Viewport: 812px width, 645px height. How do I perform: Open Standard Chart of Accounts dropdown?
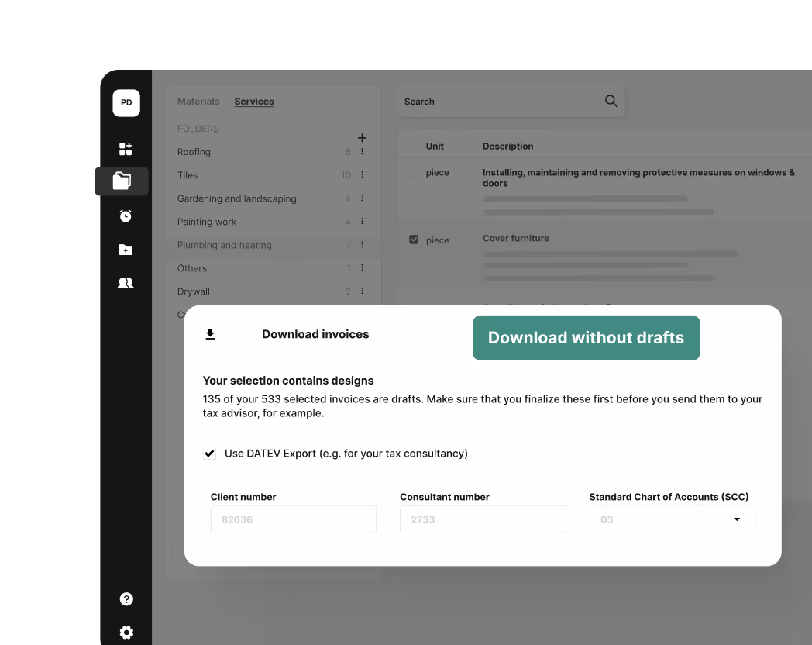(673, 519)
